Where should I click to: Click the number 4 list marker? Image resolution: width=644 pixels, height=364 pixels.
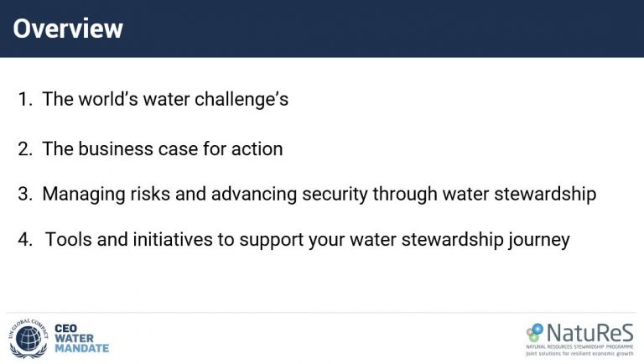click(x=25, y=240)
